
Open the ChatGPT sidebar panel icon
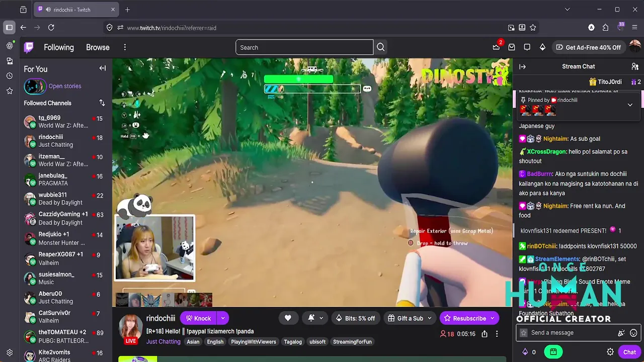click(10, 46)
